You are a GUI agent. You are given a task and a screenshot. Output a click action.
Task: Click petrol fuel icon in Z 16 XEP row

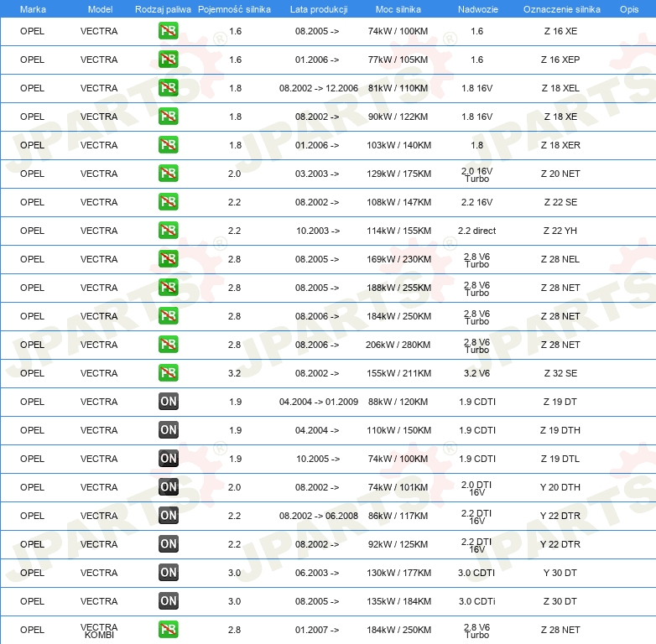(168, 60)
